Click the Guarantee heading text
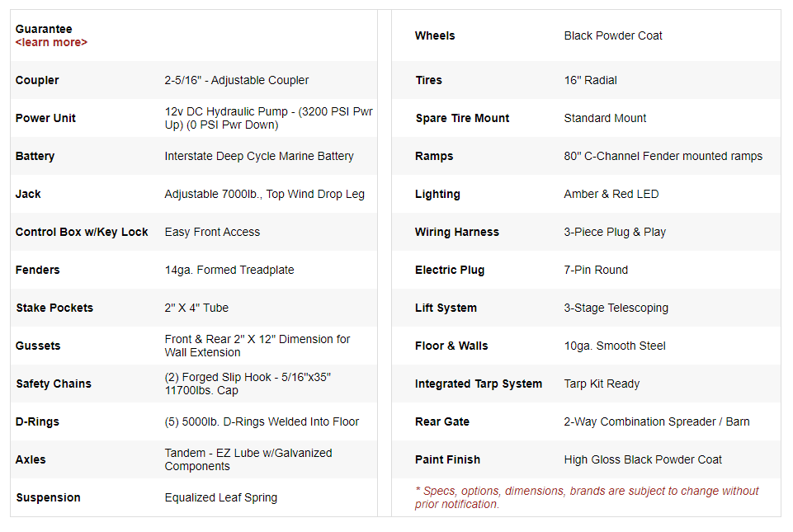The width and height of the screenshot is (793, 532). 44,29
